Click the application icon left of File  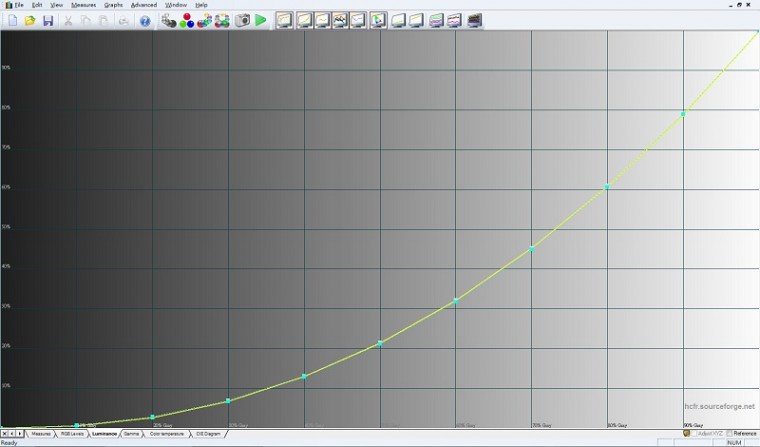tap(8, 5)
